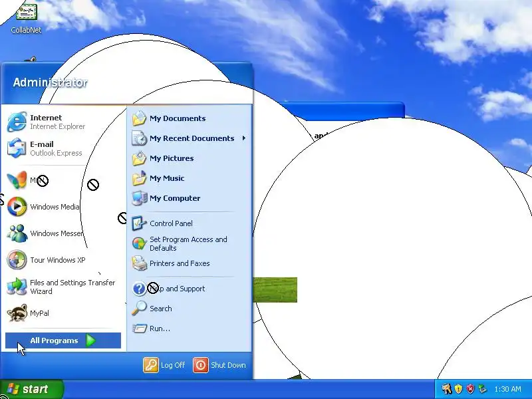Open Internet Explorer from the Start menu
The width and height of the screenshot is (532, 399).
17,122
